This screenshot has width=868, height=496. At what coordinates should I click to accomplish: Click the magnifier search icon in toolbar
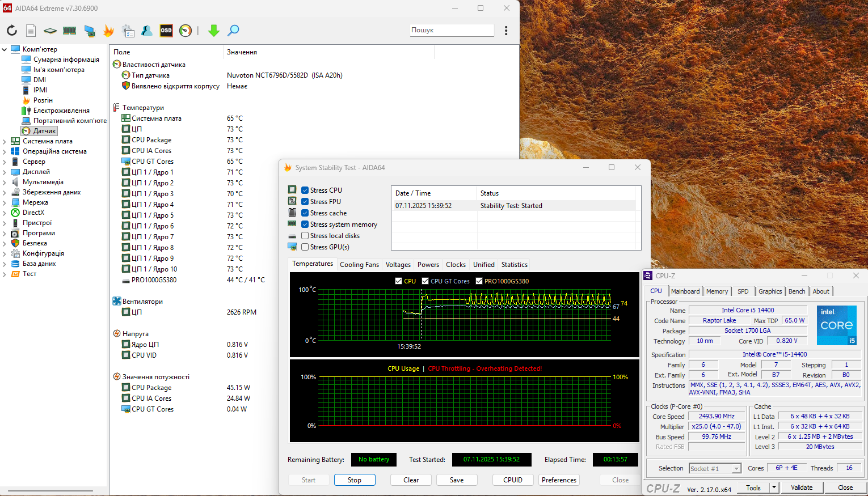pyautogui.click(x=233, y=31)
